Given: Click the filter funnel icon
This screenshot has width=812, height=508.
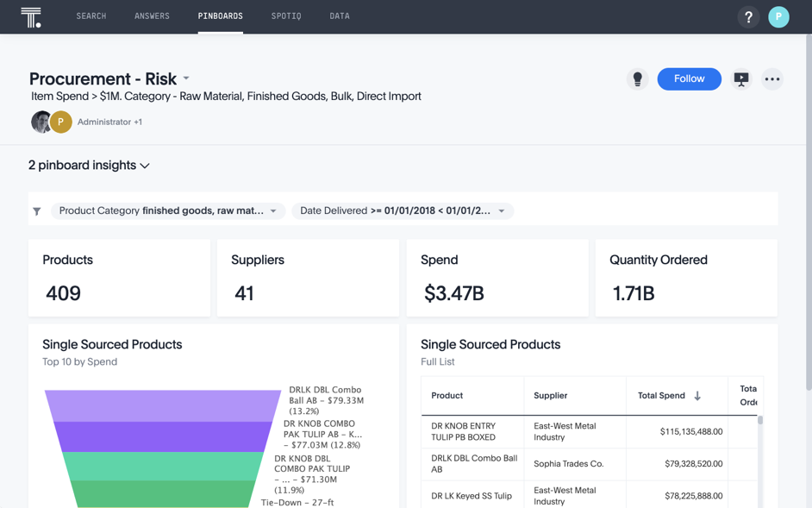Looking at the screenshot, I should pos(37,211).
